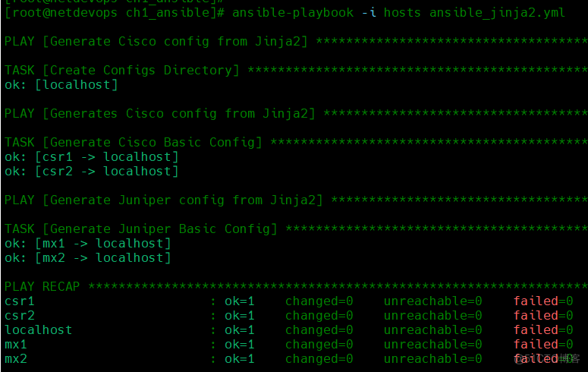Click the Generate Juniper config play header
Viewport: 588px width, 372px height.
tap(163, 200)
